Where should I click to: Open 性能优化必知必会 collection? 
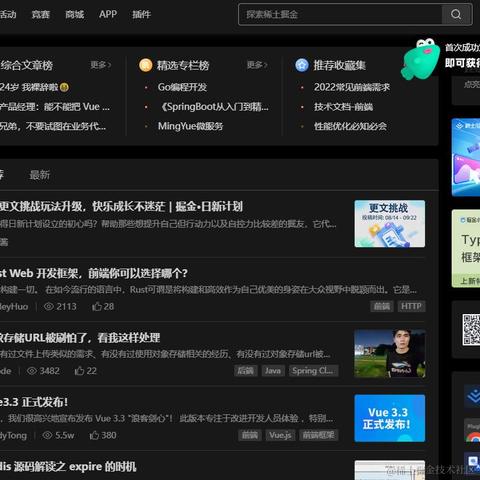click(350, 126)
